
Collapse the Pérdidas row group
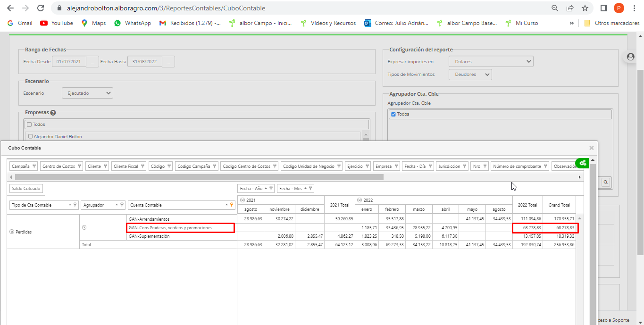[x=12, y=232]
